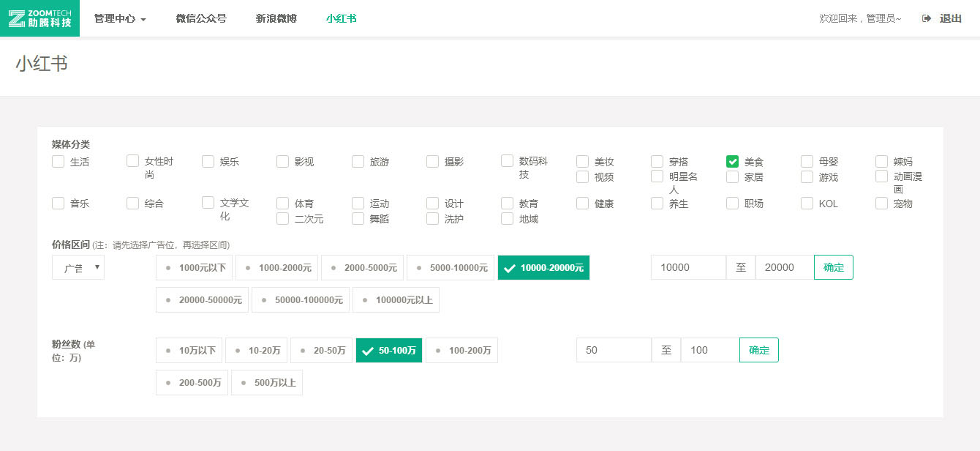Uncheck the 美食 category checkbox

pos(732,161)
